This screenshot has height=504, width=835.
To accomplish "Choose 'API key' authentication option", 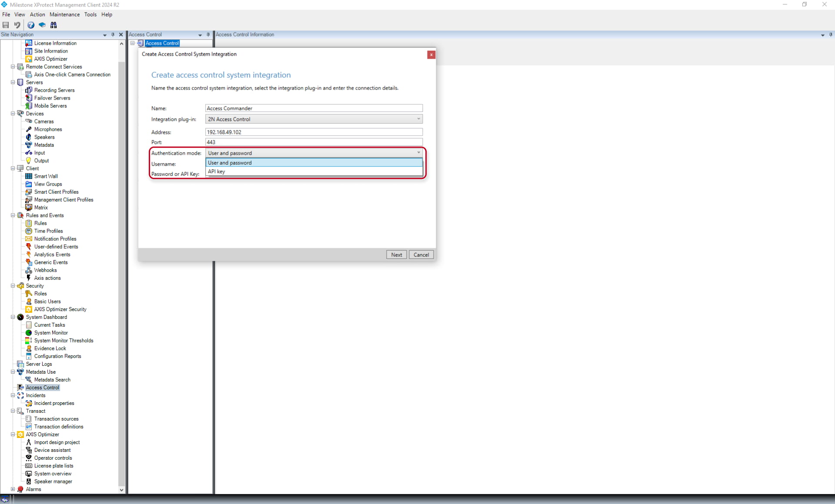I will point(314,171).
